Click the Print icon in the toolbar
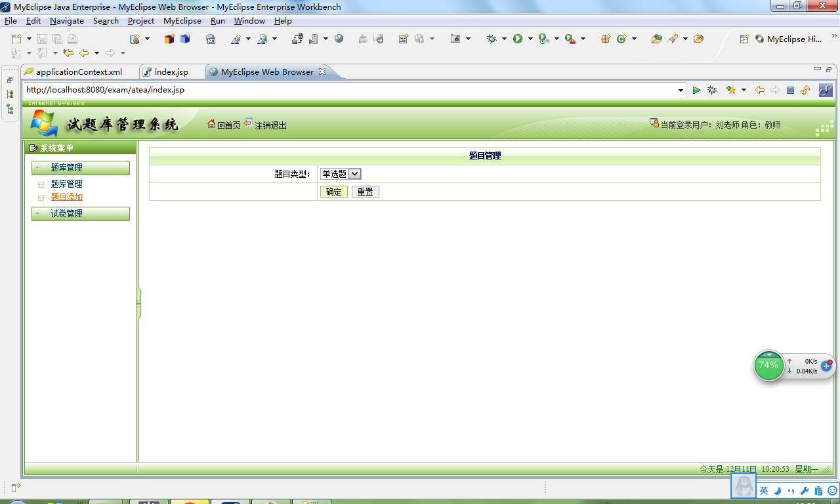This screenshot has width=840, height=504. point(72,40)
